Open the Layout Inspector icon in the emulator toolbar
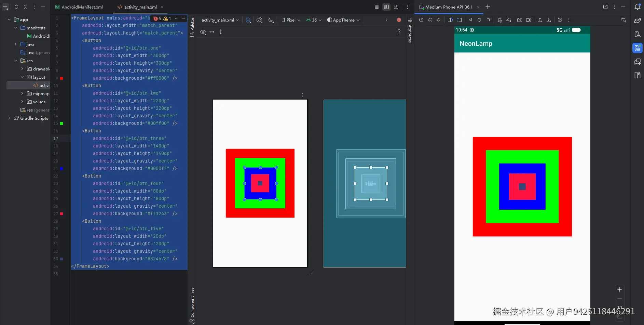 click(x=624, y=20)
